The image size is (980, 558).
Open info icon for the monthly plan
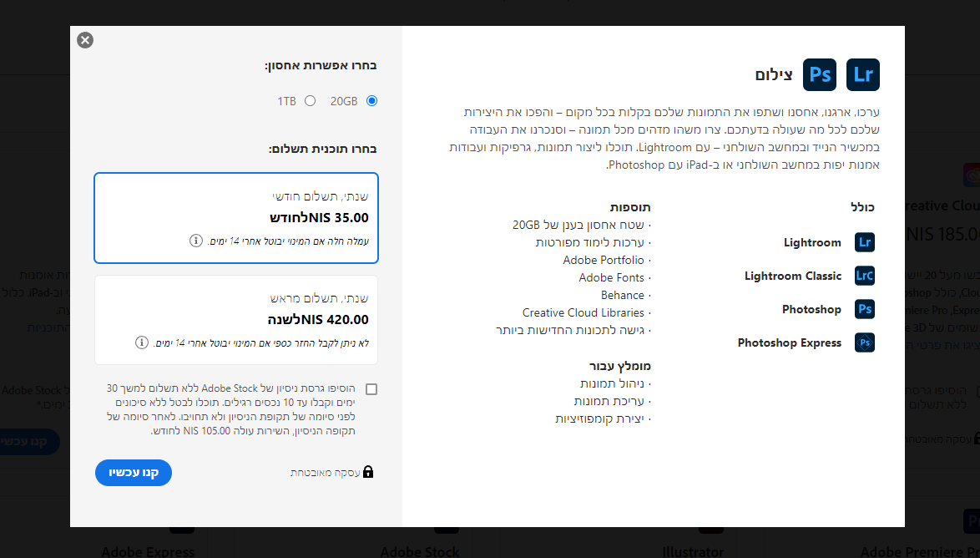(195, 241)
